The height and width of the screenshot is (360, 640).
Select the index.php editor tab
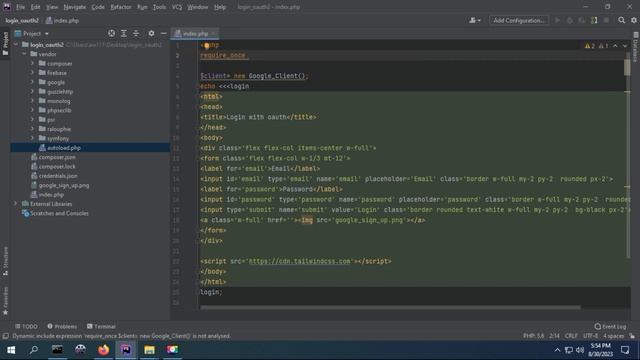[x=195, y=33]
